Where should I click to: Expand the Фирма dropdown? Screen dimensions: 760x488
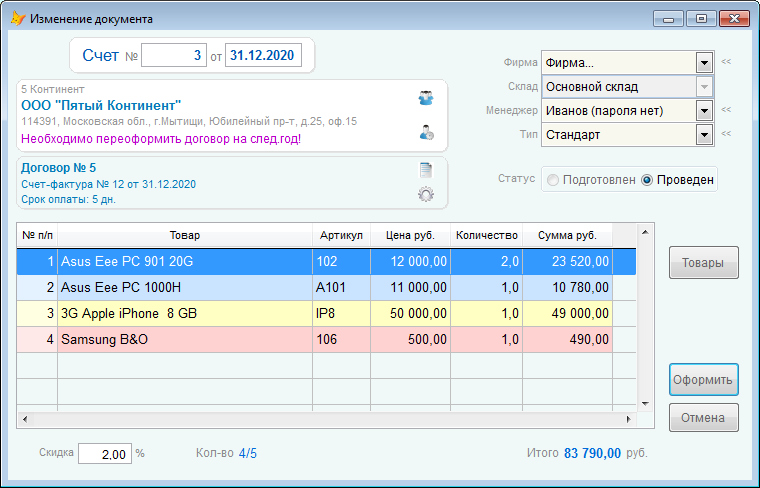(x=704, y=63)
